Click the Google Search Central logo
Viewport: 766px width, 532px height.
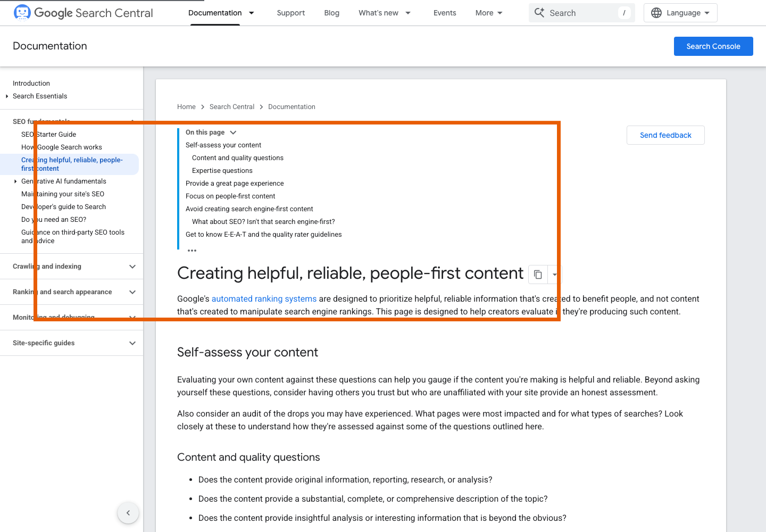pos(83,13)
